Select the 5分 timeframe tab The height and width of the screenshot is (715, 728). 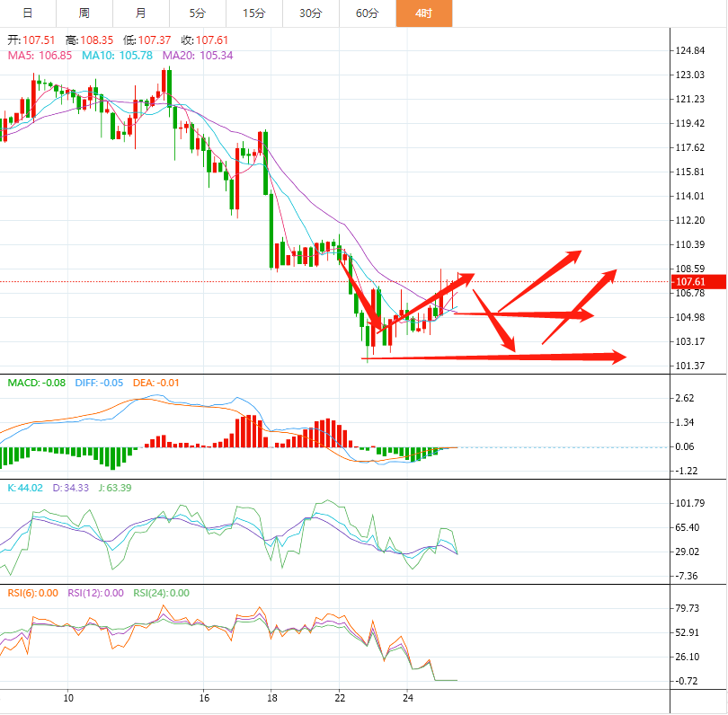[x=198, y=13]
